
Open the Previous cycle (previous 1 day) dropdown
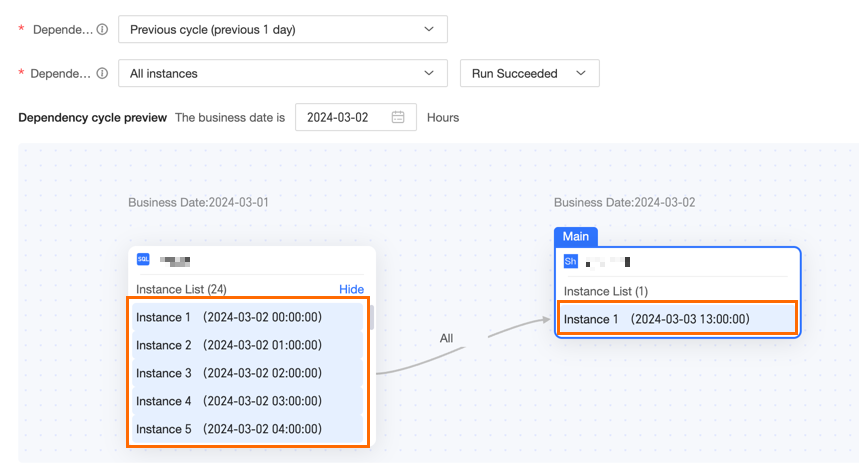283,30
